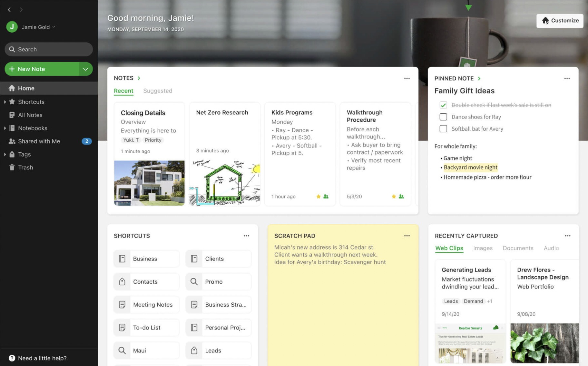Open the Trash from the sidebar
The width and height of the screenshot is (588, 366).
[x=26, y=167]
